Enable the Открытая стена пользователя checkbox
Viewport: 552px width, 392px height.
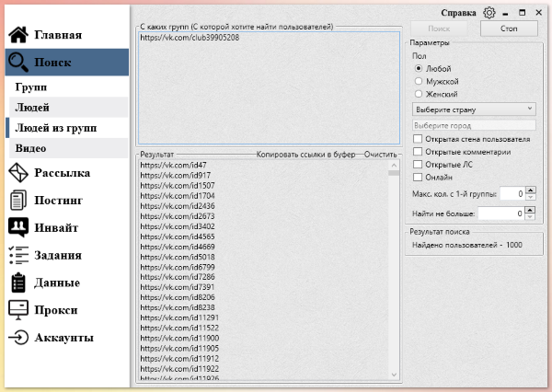(418, 139)
